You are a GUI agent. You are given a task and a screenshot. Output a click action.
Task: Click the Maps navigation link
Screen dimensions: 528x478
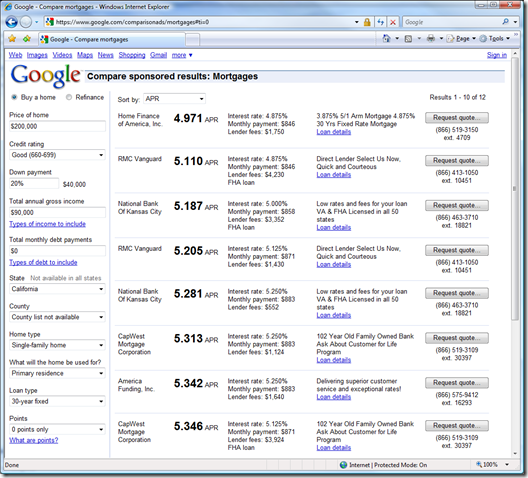coord(85,55)
